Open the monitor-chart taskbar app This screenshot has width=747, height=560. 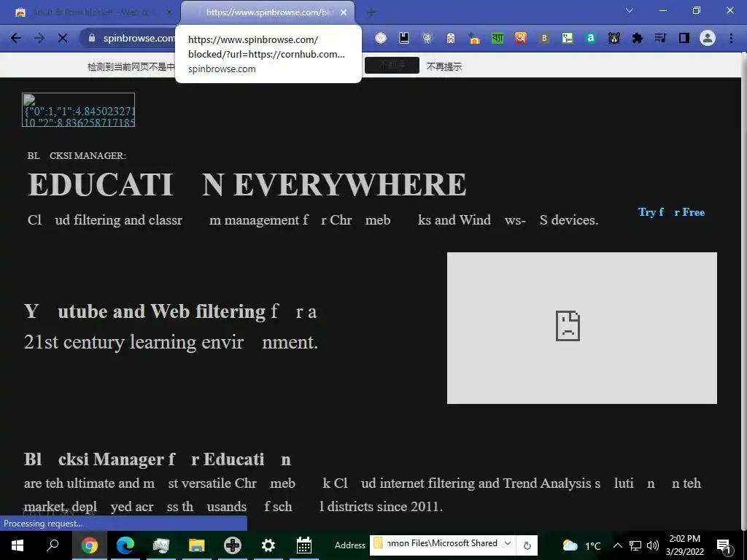[161, 545]
